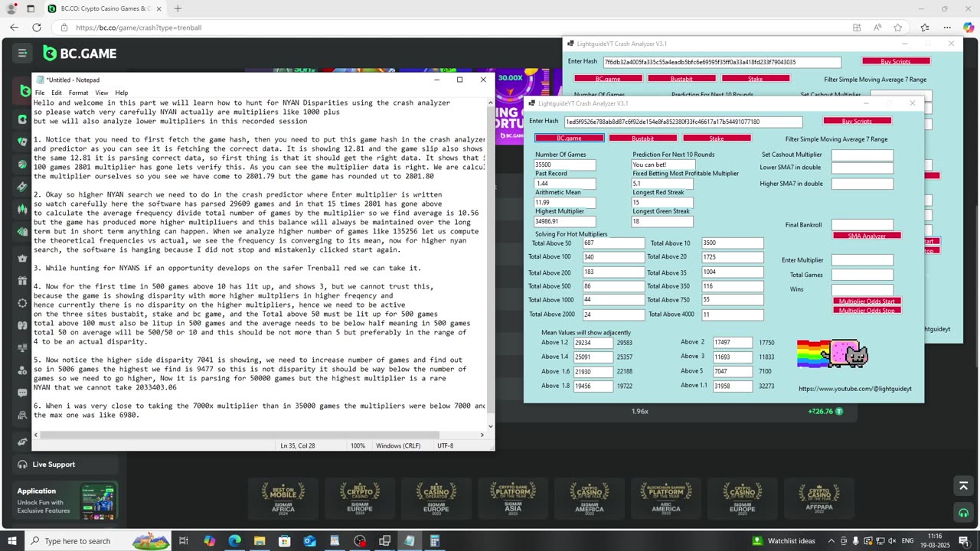Add page to favorites star
980x551 pixels.
coord(897,28)
